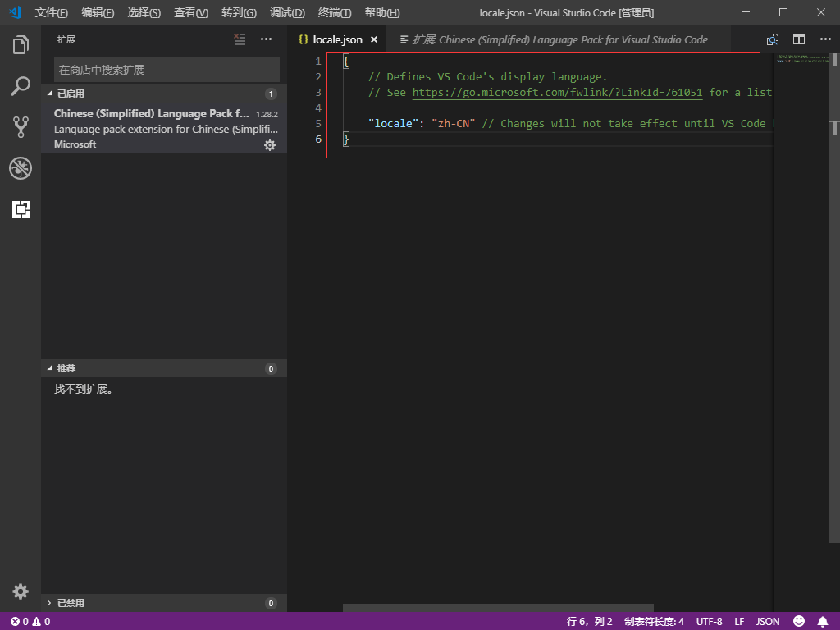Collapse the 已启用 section
The width and height of the screenshot is (840, 630).
[164, 94]
